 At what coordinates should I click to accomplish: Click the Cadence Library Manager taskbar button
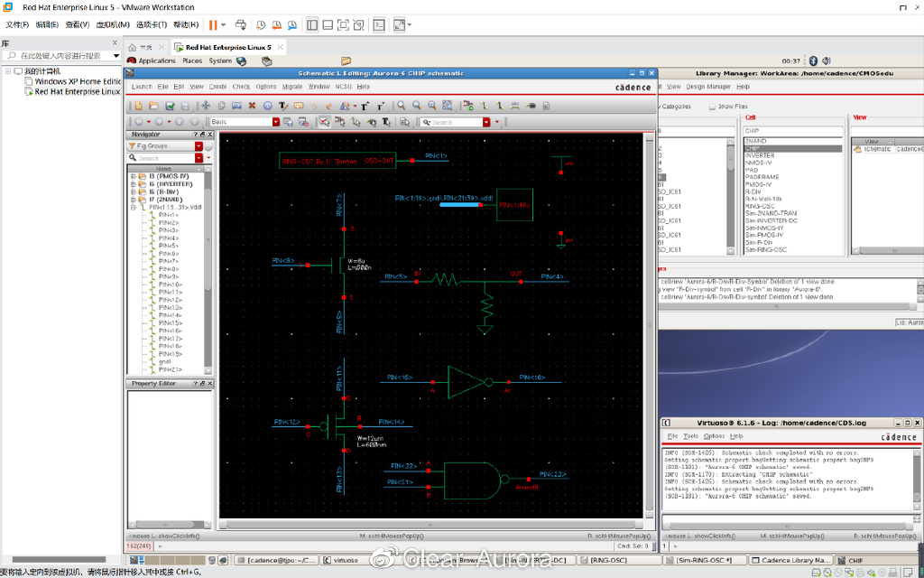click(x=790, y=560)
